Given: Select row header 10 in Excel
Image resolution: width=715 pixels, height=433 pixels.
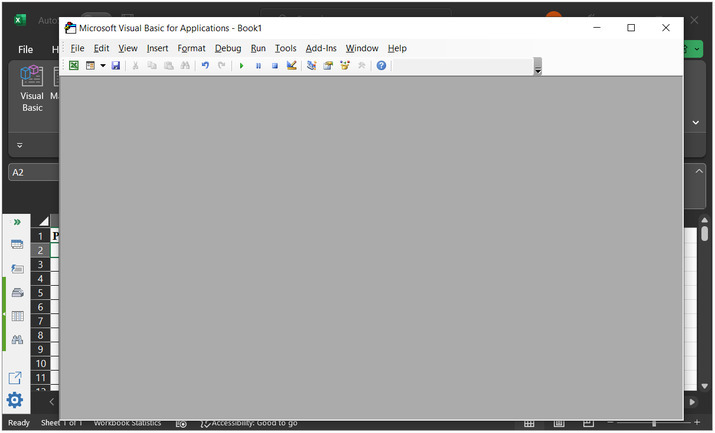Looking at the screenshot, I should (41, 364).
